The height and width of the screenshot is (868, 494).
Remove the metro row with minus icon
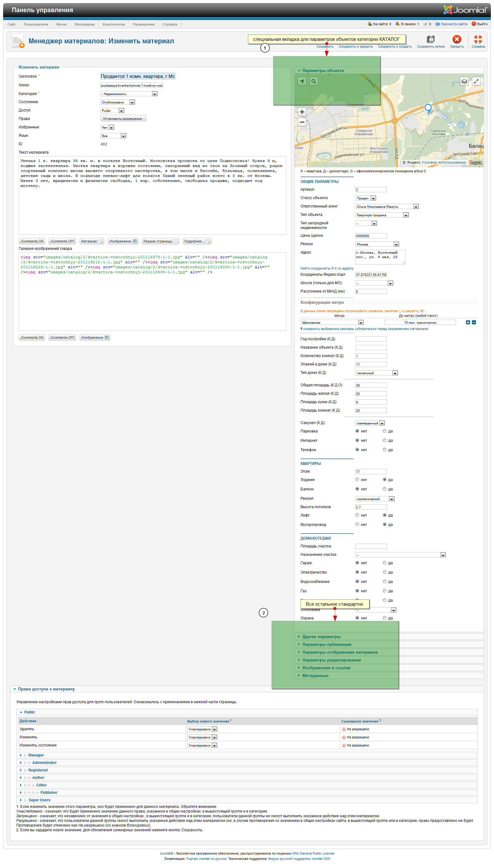(x=474, y=322)
